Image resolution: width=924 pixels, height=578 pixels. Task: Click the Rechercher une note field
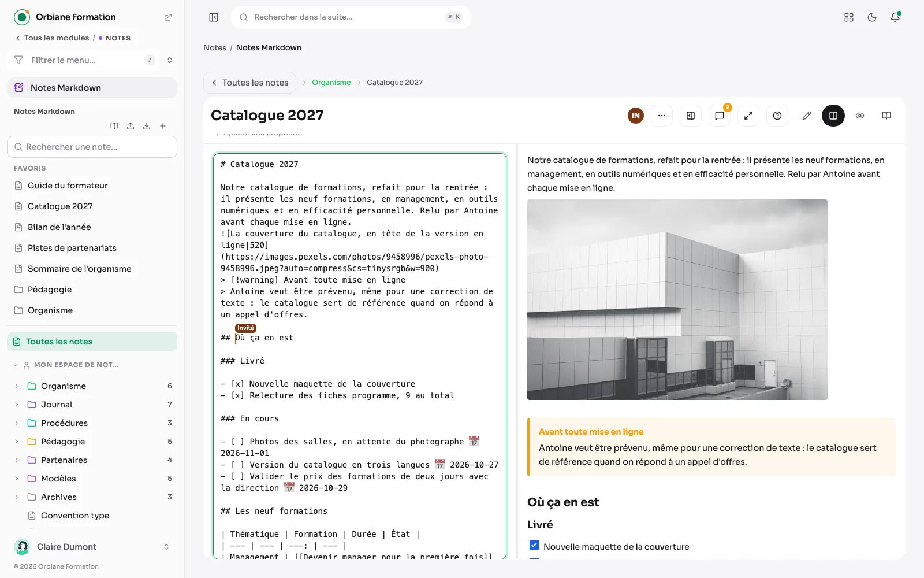92,147
